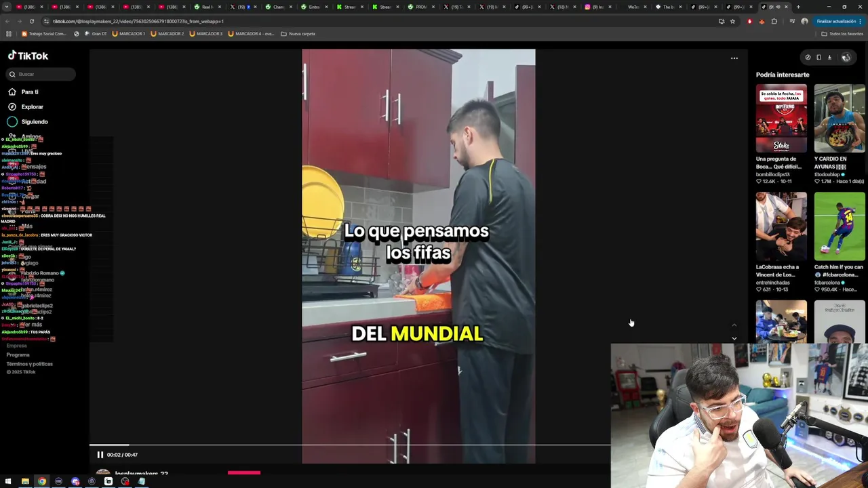The image size is (868, 488).
Task: Reload the page
Action: (31, 21)
